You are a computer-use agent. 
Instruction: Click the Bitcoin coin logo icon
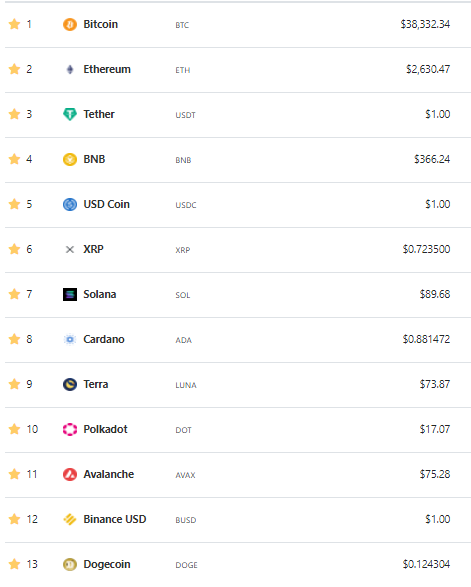[70, 24]
